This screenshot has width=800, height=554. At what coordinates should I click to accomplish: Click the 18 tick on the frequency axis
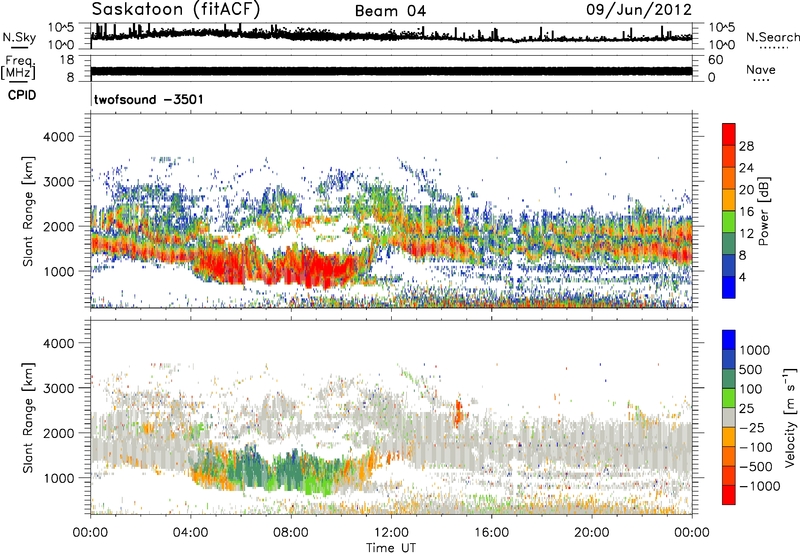67,60
